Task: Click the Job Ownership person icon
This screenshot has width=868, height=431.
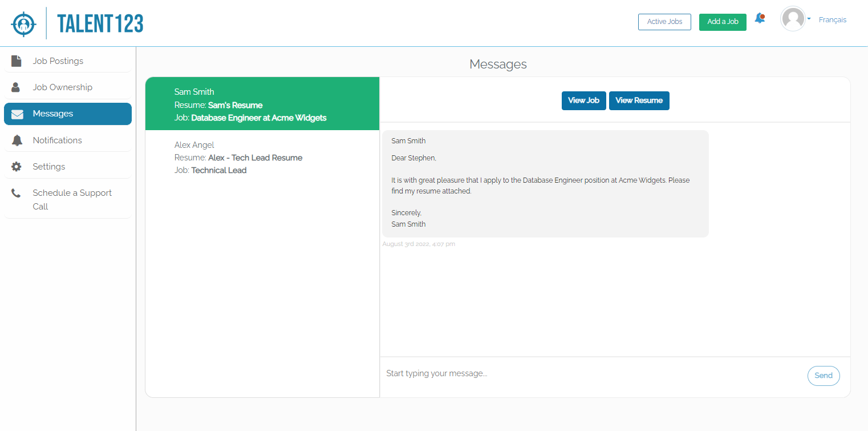Action: coord(15,87)
